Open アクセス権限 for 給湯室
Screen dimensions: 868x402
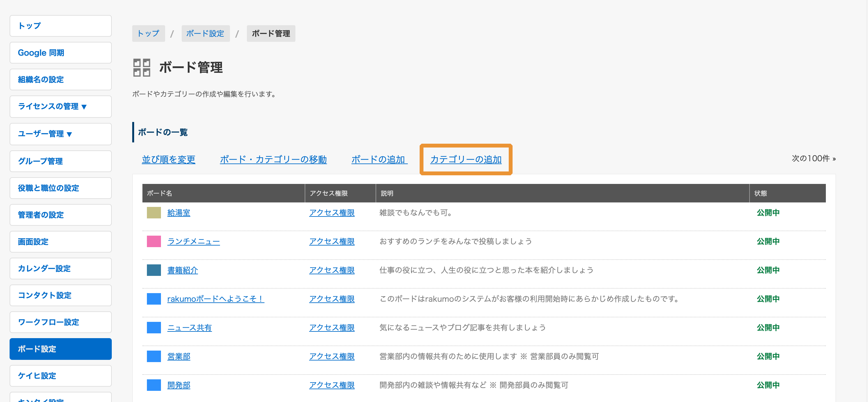point(332,213)
